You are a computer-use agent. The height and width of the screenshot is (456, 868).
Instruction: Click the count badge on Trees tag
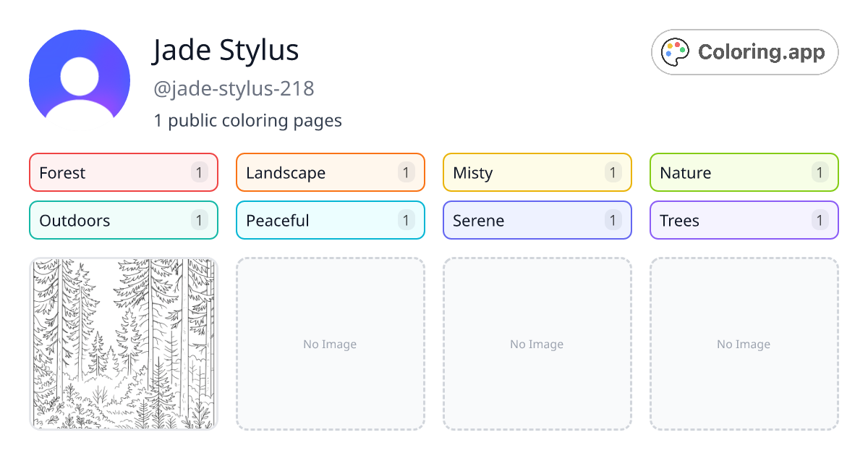coord(820,220)
